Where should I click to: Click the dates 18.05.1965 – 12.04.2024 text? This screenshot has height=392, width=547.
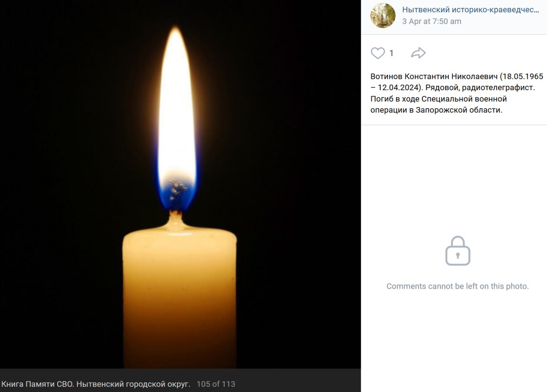[457, 82]
